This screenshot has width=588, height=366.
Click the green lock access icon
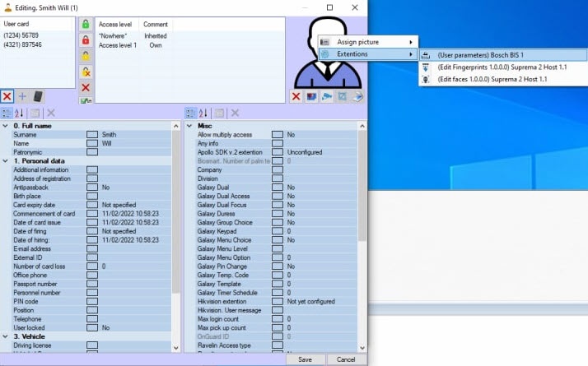86,25
